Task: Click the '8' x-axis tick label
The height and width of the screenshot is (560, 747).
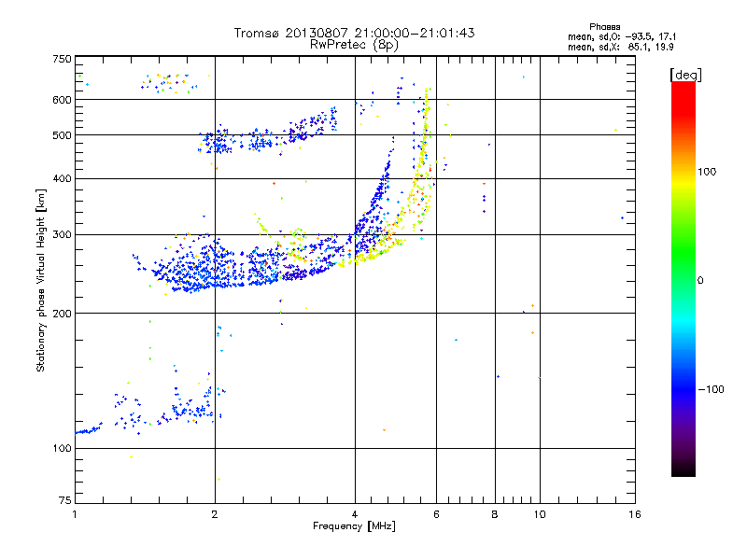Action: [495, 514]
